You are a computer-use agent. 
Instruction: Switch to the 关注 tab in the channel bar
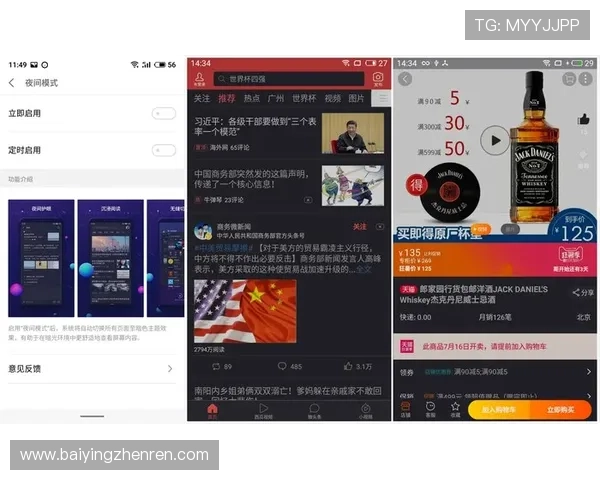[x=202, y=98]
